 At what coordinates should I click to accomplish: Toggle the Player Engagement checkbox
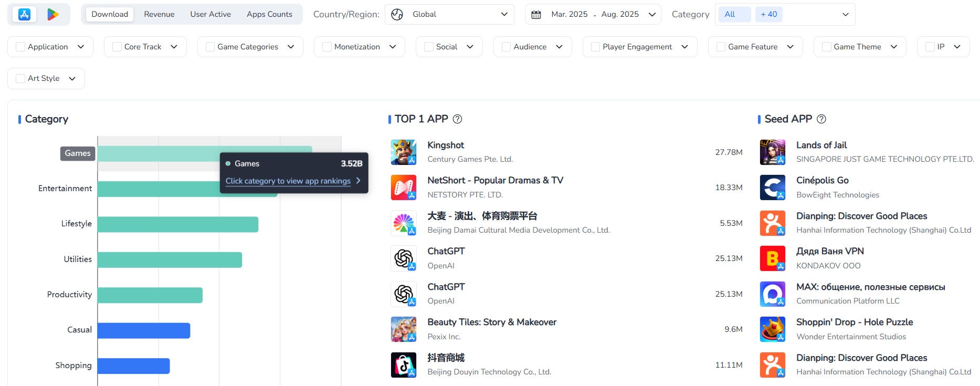point(596,47)
